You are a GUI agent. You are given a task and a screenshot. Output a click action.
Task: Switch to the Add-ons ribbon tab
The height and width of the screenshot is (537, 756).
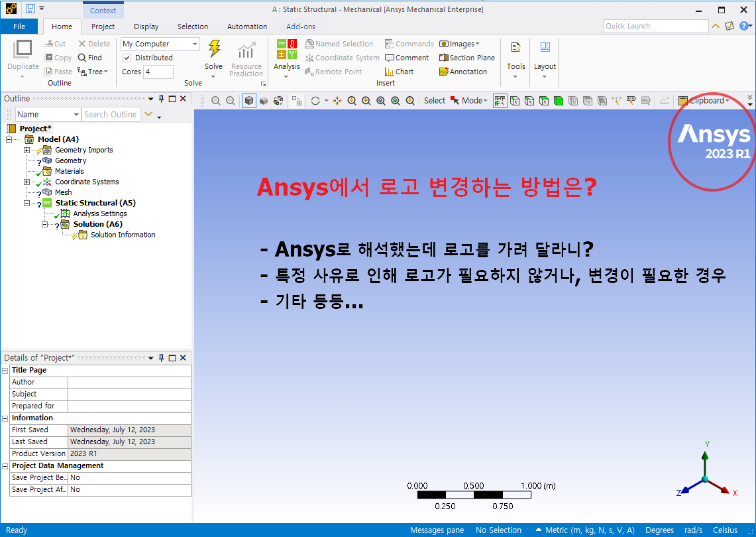pos(301,27)
